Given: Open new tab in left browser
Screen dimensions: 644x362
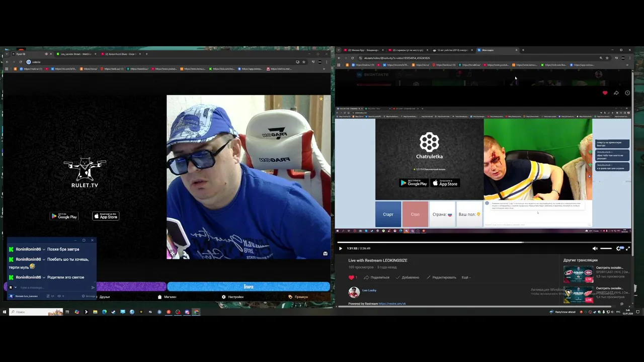Looking at the screenshot, I should click(x=146, y=54).
